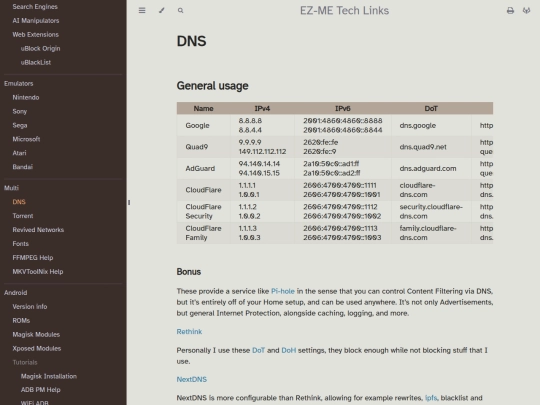Click the Tutorials section label
The image size is (540, 405).
click(x=25, y=362)
